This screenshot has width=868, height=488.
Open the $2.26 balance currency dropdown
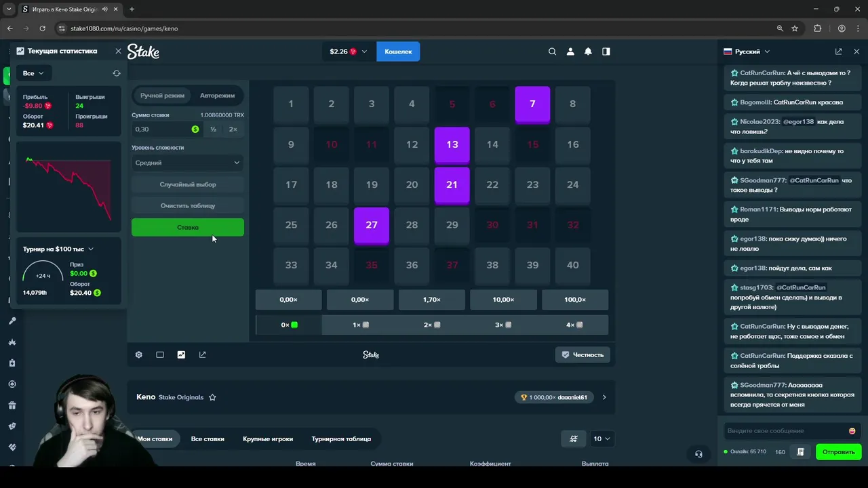[x=348, y=52]
